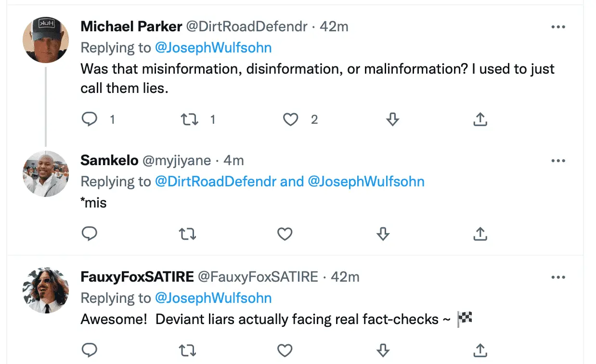
Task: Like Samkelo's "*mis" reply
Action: tap(285, 234)
